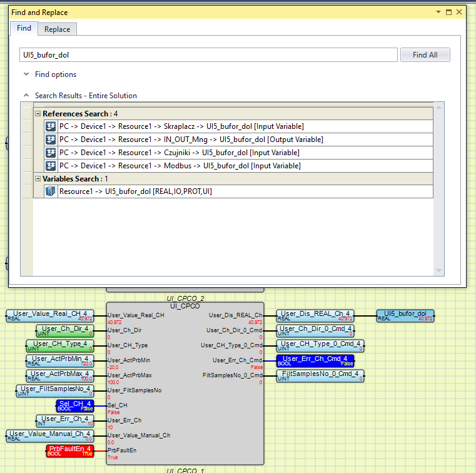Click the User_FiltSamplesNo input pin label
The height and width of the screenshot is (473, 476).
click(x=134, y=390)
